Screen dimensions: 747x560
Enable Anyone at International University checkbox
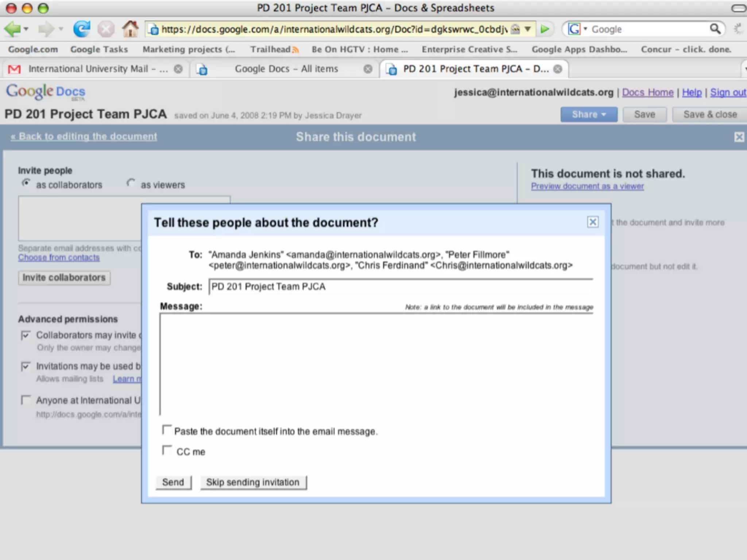click(x=26, y=400)
